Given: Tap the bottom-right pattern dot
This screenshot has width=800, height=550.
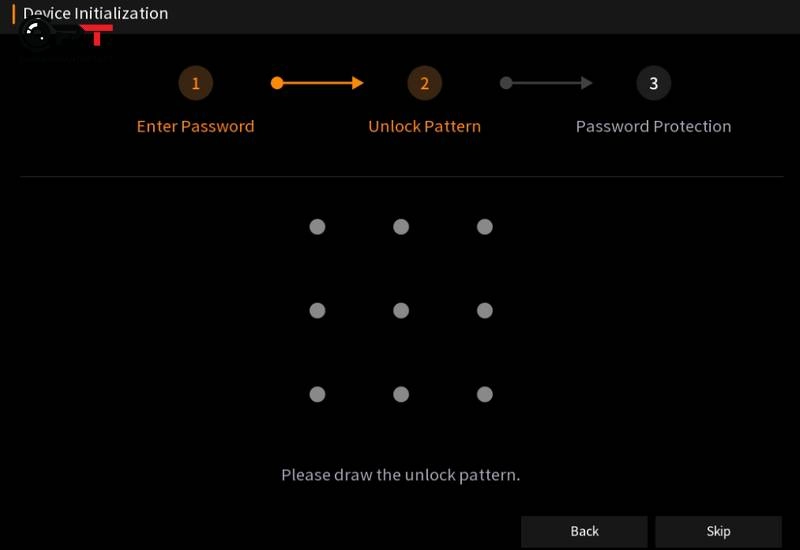Looking at the screenshot, I should click(485, 394).
